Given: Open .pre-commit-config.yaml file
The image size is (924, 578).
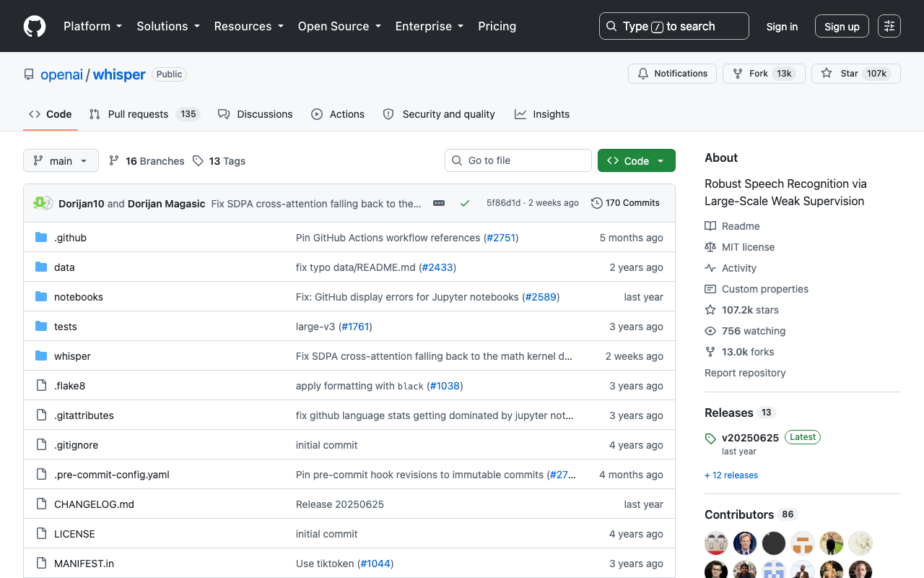Looking at the screenshot, I should click(112, 475).
